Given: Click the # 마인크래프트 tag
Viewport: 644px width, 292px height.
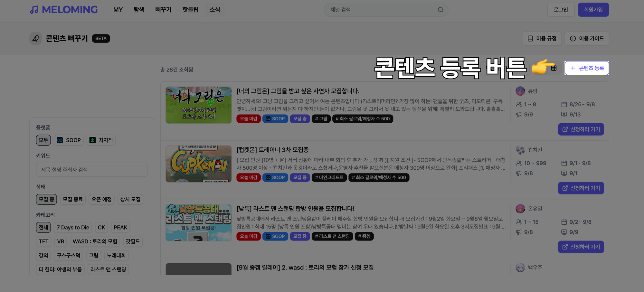Looking at the screenshot, I should pos(329,178).
